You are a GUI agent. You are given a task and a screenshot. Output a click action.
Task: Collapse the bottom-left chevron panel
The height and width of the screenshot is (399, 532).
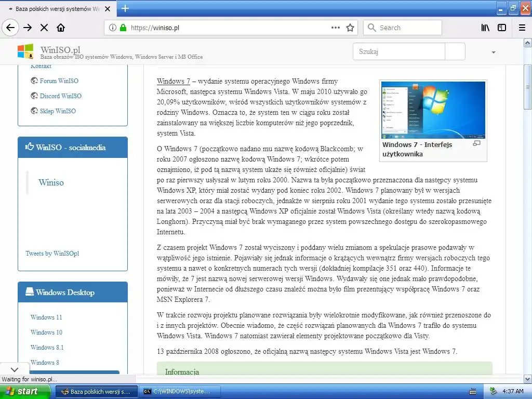[x=14, y=369]
